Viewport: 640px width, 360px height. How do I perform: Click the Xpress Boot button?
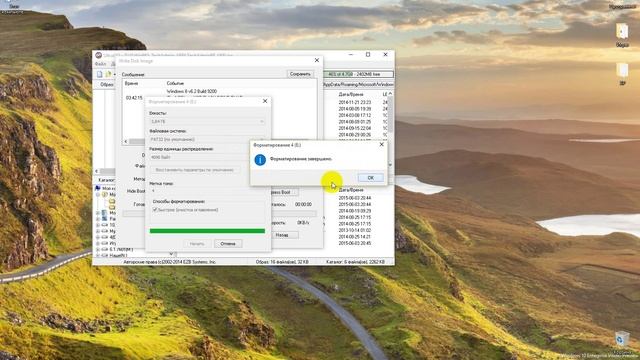click(284, 192)
